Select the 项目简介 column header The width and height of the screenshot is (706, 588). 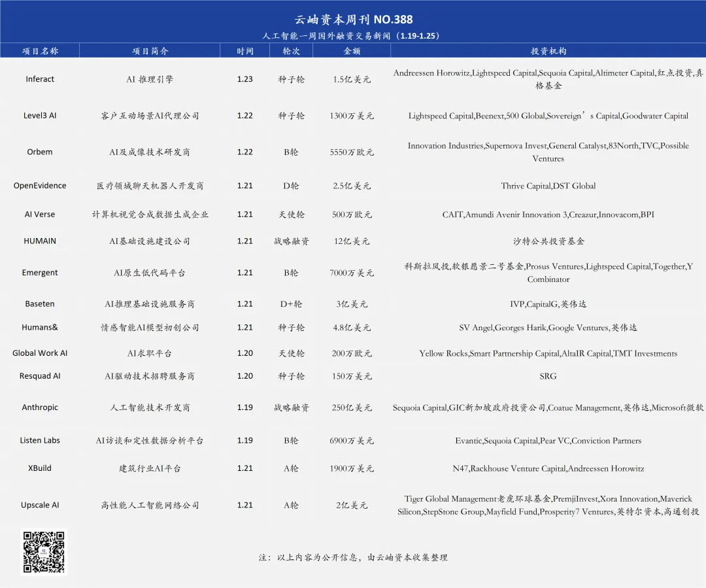click(x=150, y=51)
